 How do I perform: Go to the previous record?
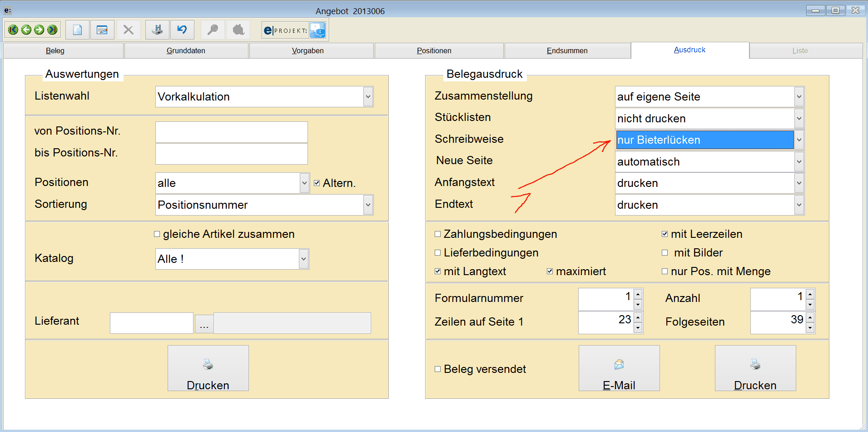coord(26,30)
